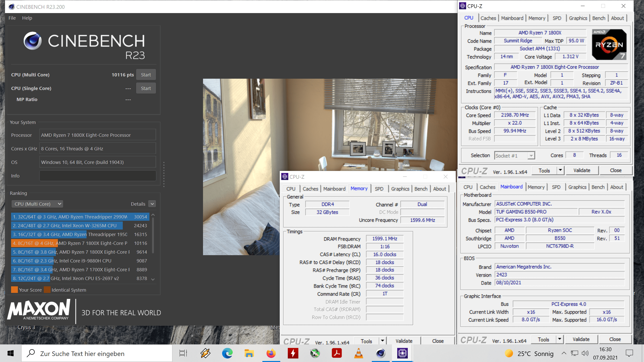644x362 pixels.
Task: Select your score row with 10116 points
Action: coord(80,243)
